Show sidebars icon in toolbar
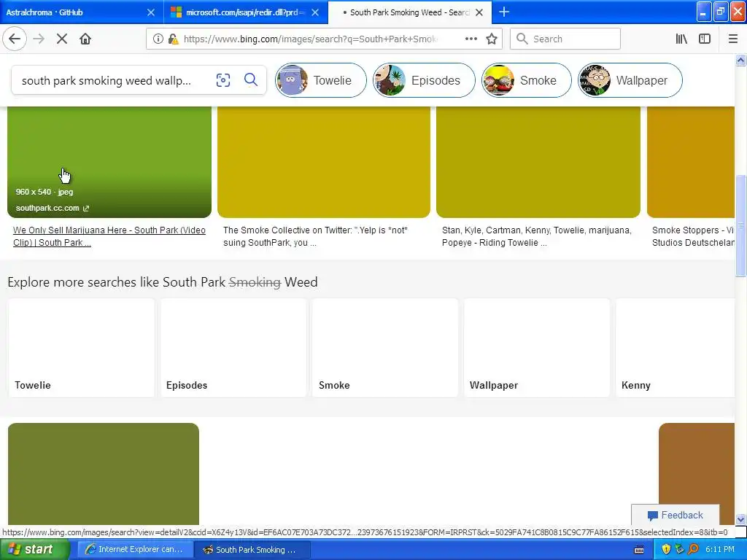Image resolution: width=747 pixels, height=560 pixels. click(x=705, y=39)
